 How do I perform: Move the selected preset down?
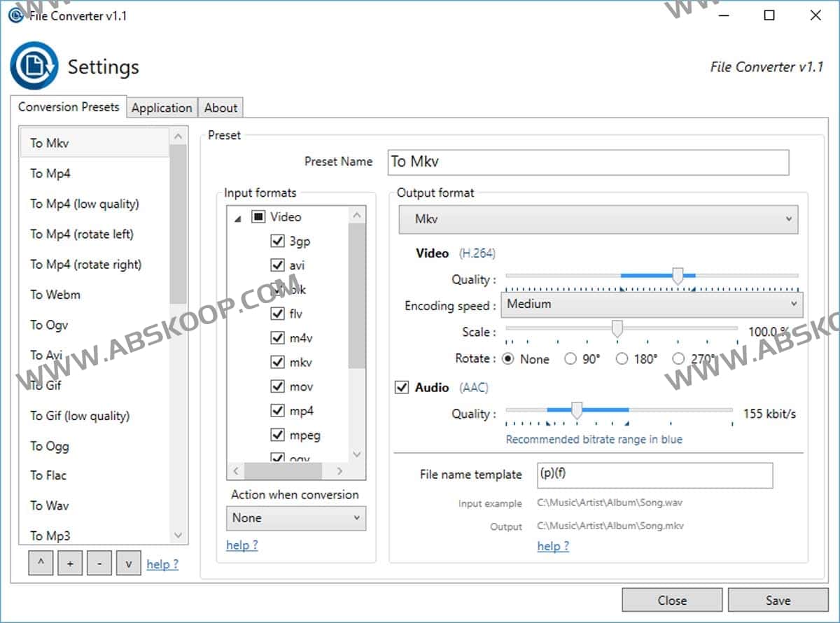click(128, 563)
